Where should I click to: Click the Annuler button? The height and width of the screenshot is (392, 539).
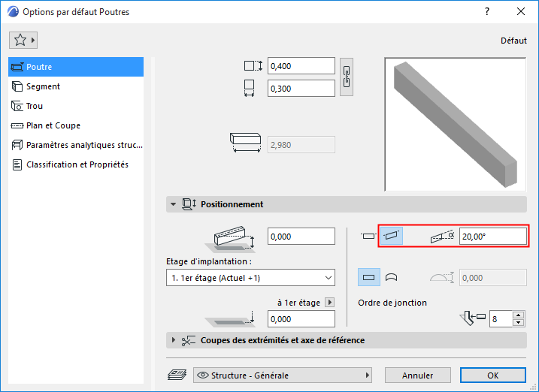(x=418, y=375)
